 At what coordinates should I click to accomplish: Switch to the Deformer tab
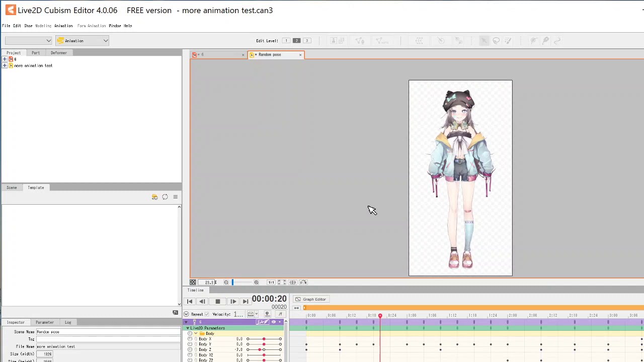(58, 53)
